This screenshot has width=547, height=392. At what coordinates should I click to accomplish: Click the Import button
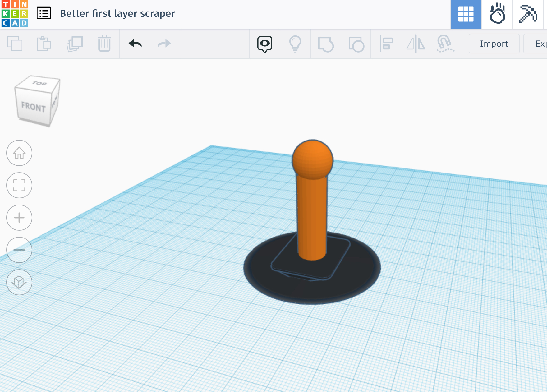[x=494, y=44]
